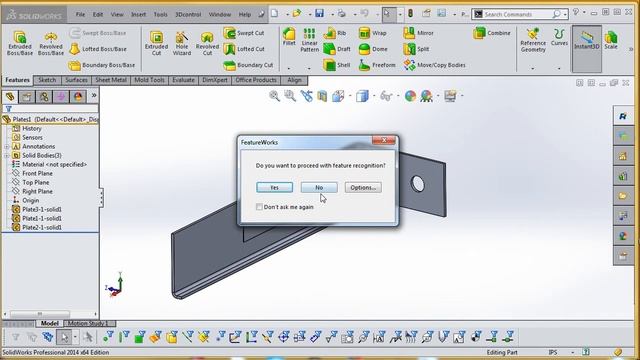
Task: Select the Revolved Cut tool
Action: click(x=207, y=43)
